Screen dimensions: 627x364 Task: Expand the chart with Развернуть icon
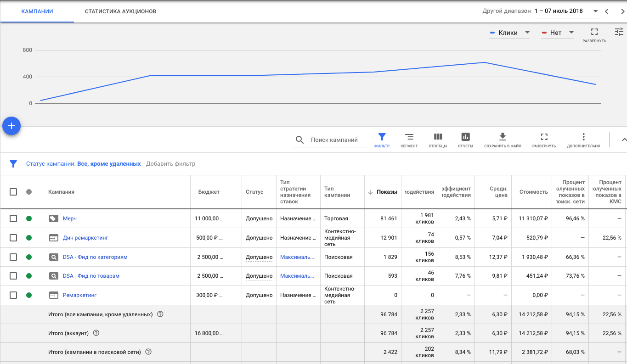pyautogui.click(x=594, y=32)
